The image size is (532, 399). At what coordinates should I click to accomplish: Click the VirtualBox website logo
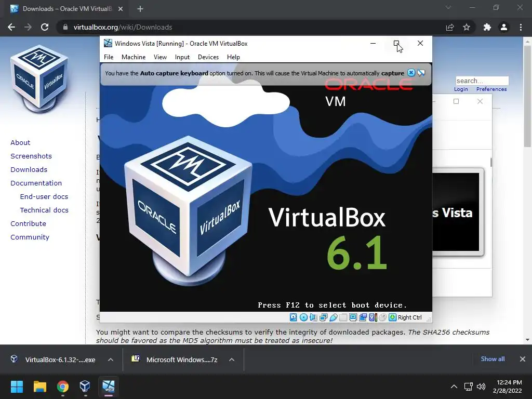point(39,78)
